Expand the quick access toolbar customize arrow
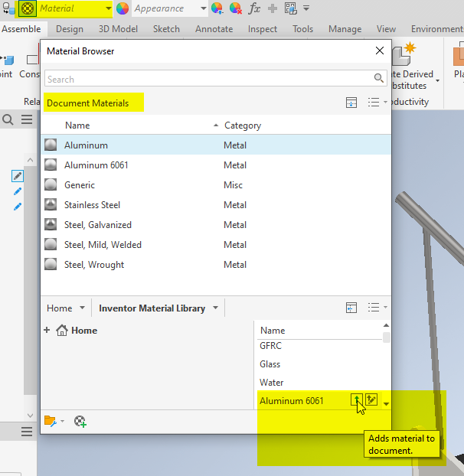 [306, 8]
